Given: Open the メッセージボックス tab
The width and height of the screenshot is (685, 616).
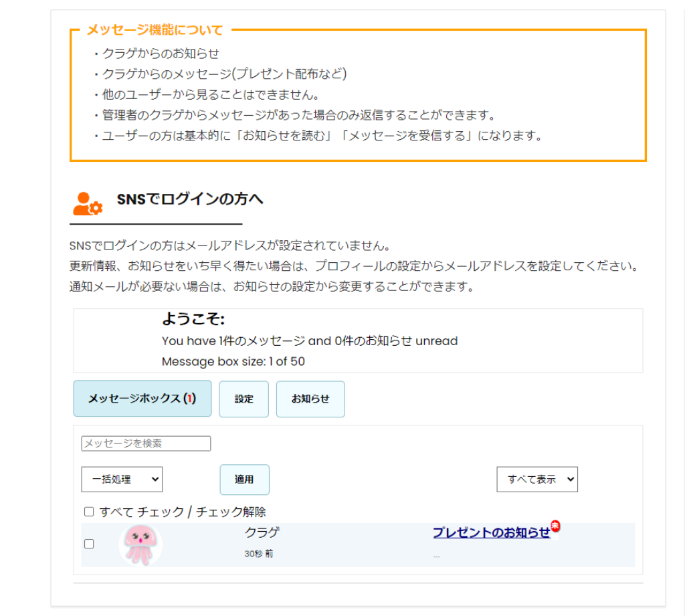Looking at the screenshot, I should pyautogui.click(x=142, y=399).
